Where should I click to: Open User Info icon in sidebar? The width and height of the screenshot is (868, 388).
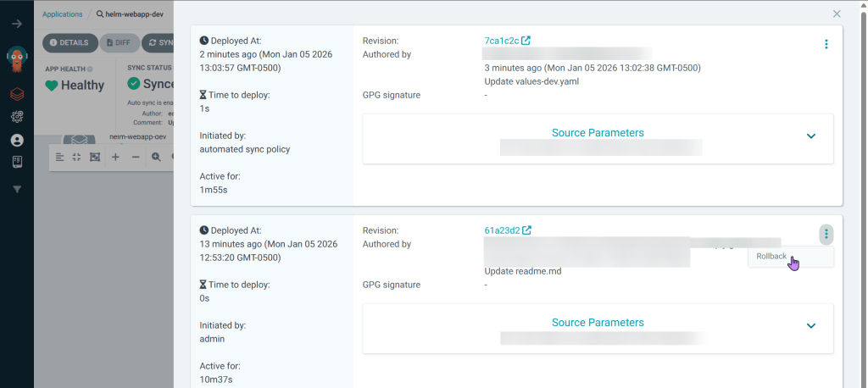(17, 140)
